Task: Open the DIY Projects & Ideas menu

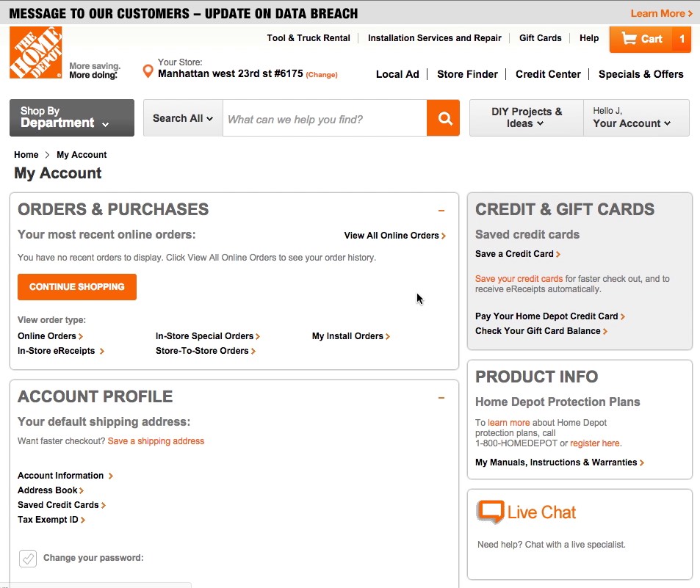Action: pos(526,118)
